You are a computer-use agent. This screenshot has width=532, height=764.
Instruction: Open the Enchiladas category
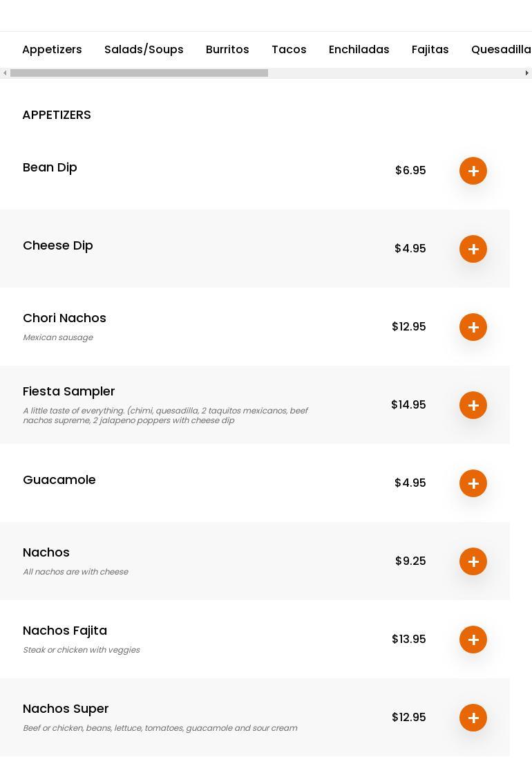[x=359, y=50]
